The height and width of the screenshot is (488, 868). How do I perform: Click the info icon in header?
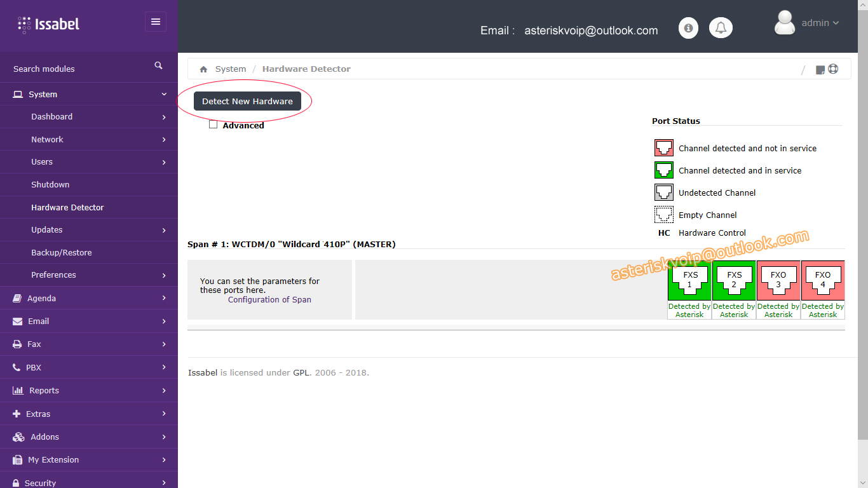pyautogui.click(x=688, y=28)
